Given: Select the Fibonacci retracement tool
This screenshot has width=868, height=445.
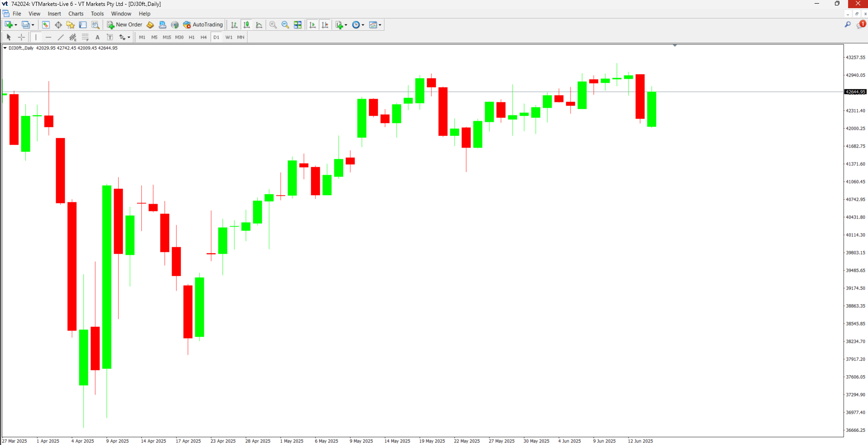Looking at the screenshot, I should pyautogui.click(x=85, y=37).
